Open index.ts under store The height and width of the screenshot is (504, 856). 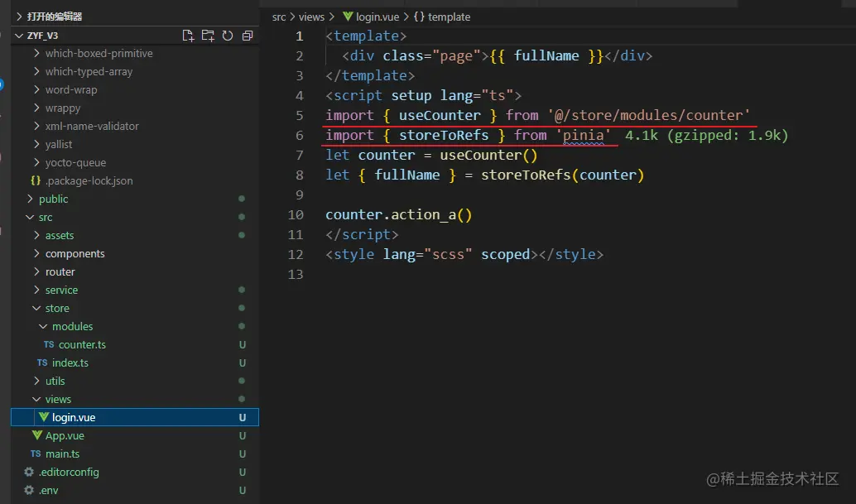tap(70, 362)
